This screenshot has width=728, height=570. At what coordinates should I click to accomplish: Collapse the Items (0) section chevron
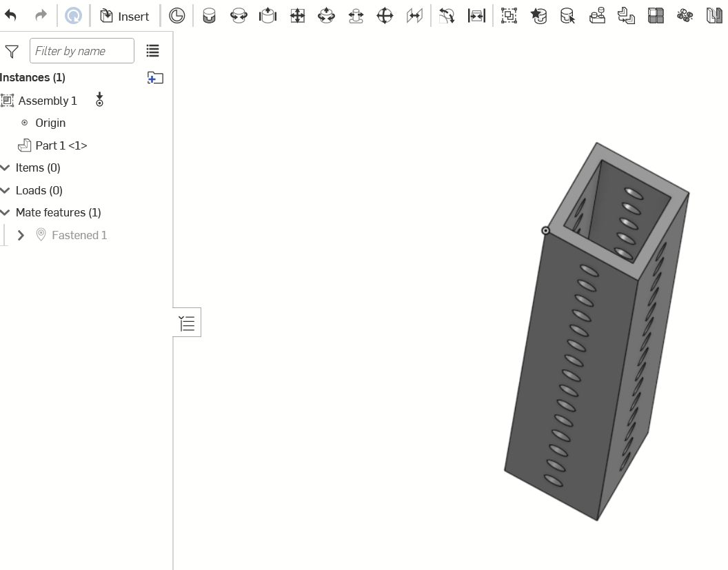point(5,167)
